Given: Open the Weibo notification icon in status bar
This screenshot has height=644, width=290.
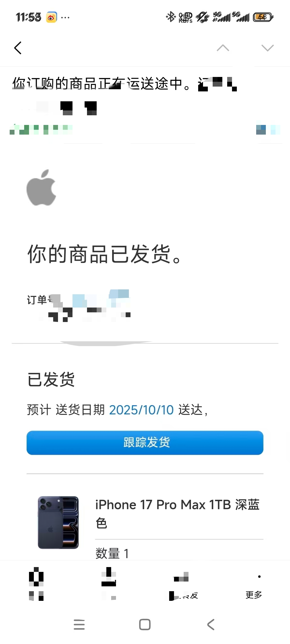Looking at the screenshot, I should point(51,17).
